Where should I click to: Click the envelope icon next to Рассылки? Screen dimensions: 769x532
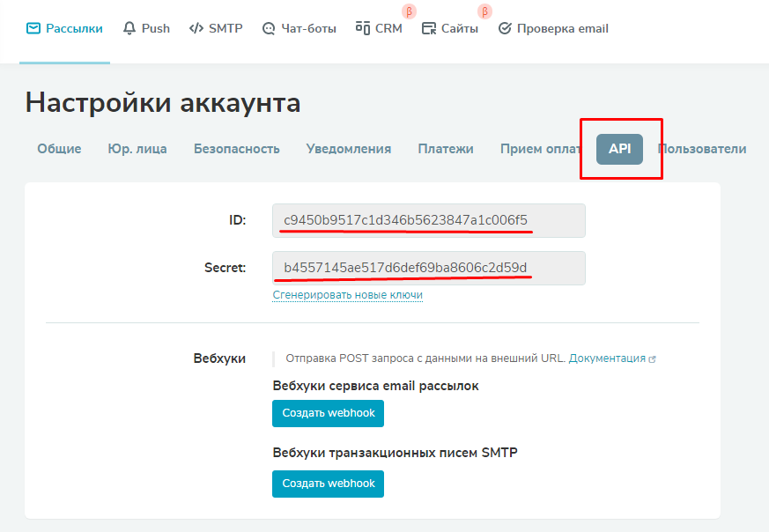[33, 28]
